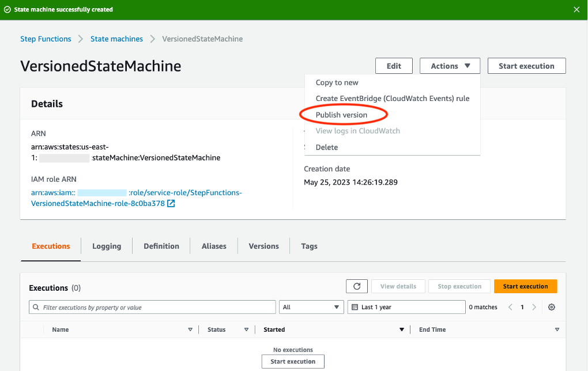The image size is (588, 371).
Task: Select Create EventBridge (CloudWatch Events) rule
Action: pyautogui.click(x=392, y=99)
